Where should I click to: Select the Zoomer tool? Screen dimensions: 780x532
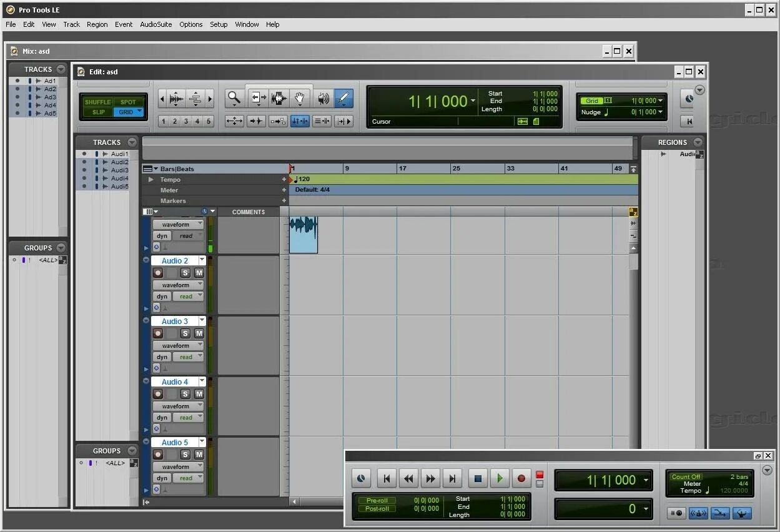[234, 98]
